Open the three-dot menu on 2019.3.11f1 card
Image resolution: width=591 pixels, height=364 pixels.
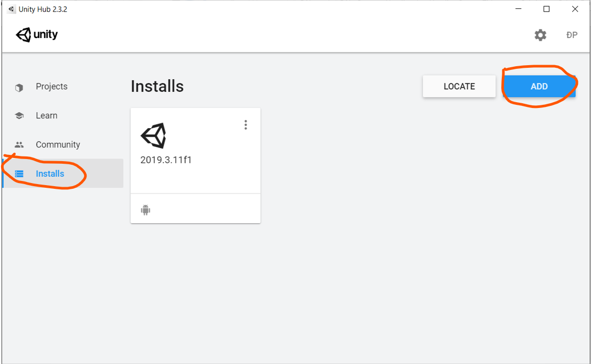tap(246, 125)
